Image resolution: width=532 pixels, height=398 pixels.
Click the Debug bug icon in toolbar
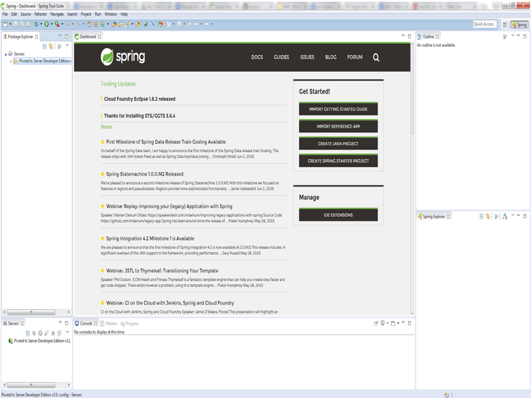click(x=37, y=24)
